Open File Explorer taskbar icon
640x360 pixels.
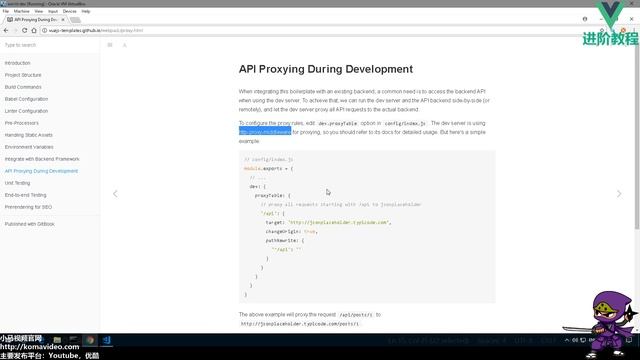57,340
